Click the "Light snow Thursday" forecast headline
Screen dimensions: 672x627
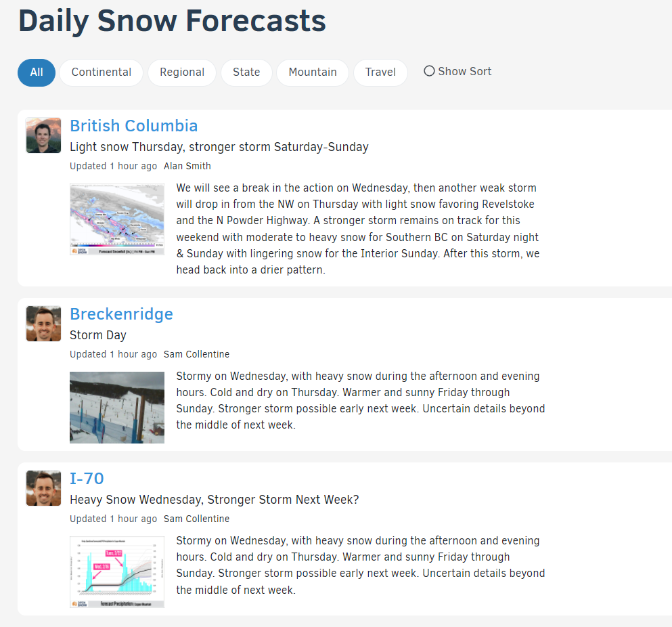point(219,147)
